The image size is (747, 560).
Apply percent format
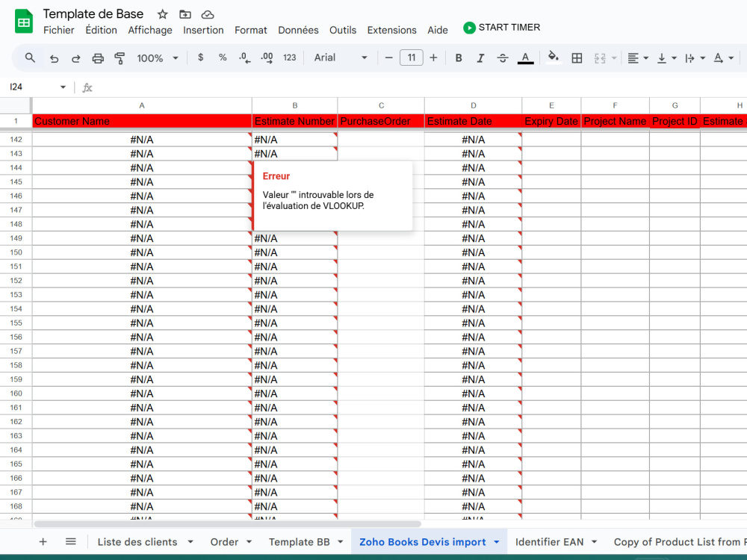pos(223,57)
